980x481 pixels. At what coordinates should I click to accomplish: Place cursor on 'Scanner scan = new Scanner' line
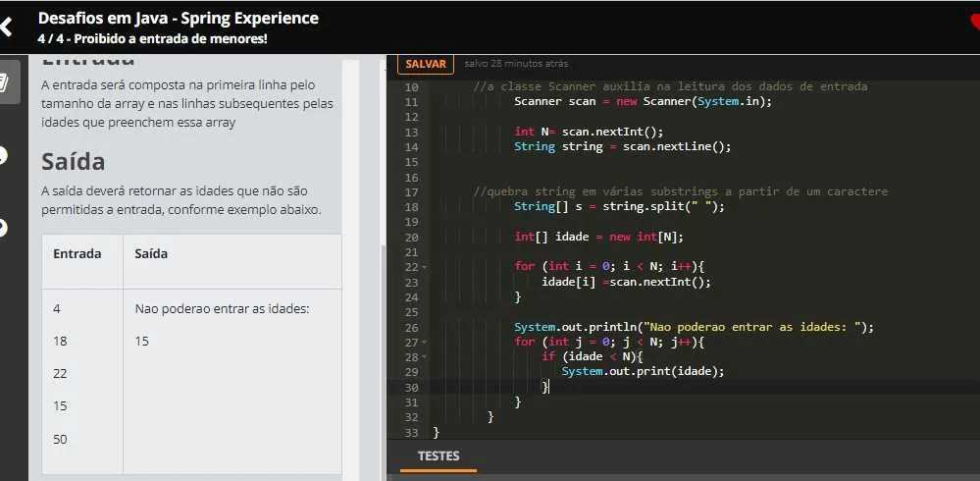pos(644,101)
